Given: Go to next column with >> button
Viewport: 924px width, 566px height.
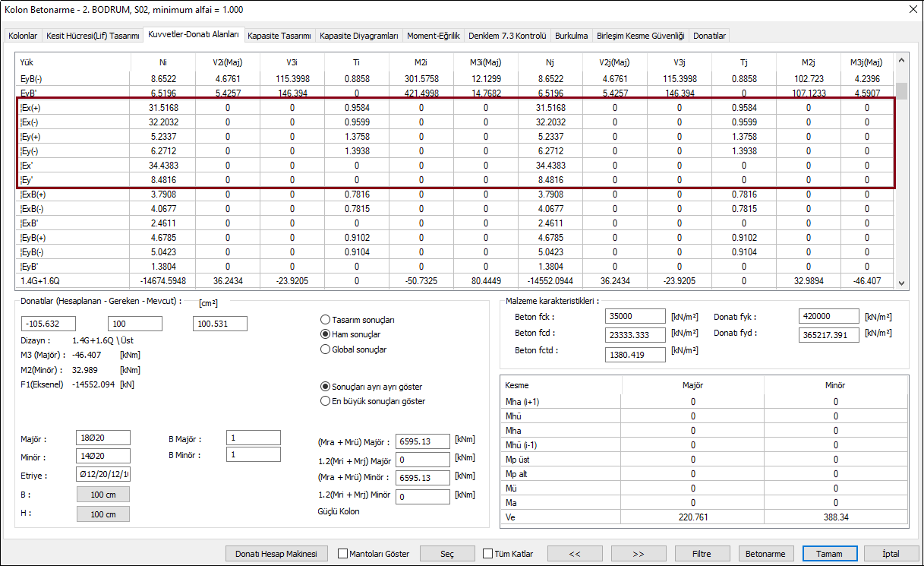Looking at the screenshot, I should pos(639,554).
